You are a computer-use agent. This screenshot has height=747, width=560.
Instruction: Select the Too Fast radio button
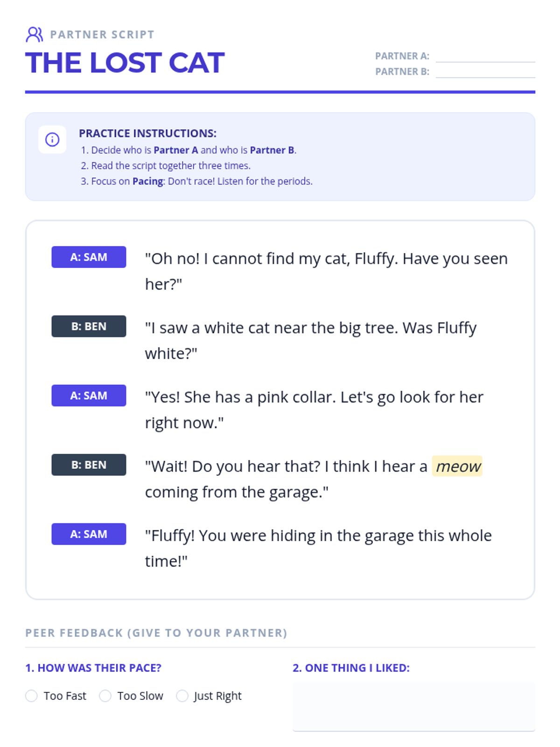[x=31, y=696]
